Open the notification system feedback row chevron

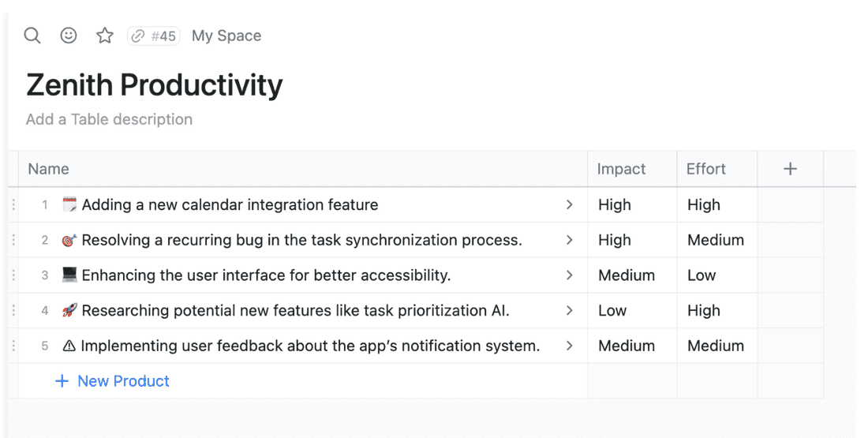click(x=569, y=346)
